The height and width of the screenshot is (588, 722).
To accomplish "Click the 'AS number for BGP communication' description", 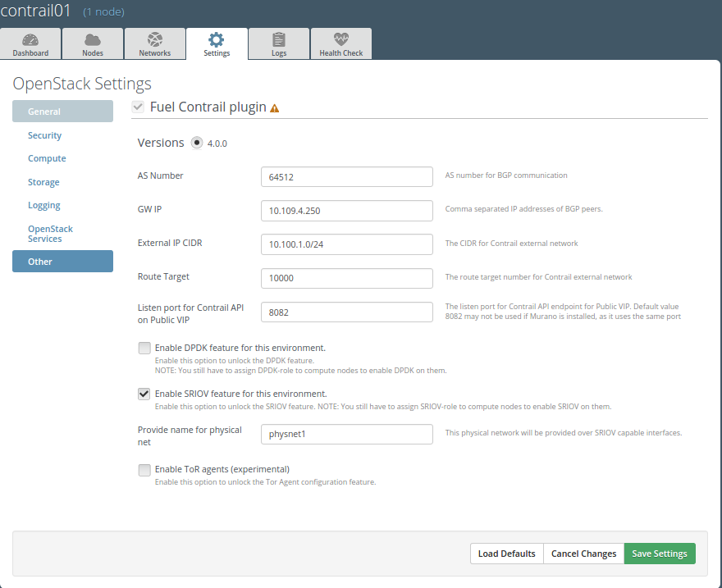I will tap(506, 175).
